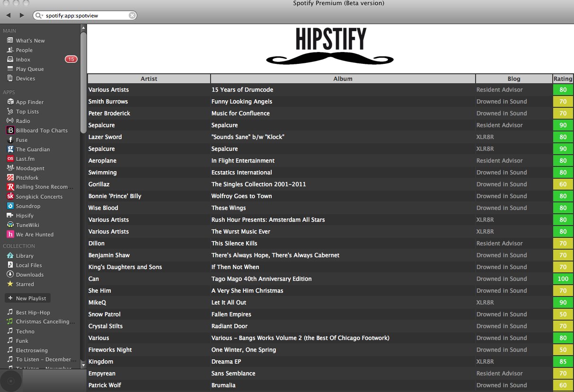Click the Devices icon in sidebar
Image resolution: width=574 pixels, height=392 pixels.
[10, 78]
